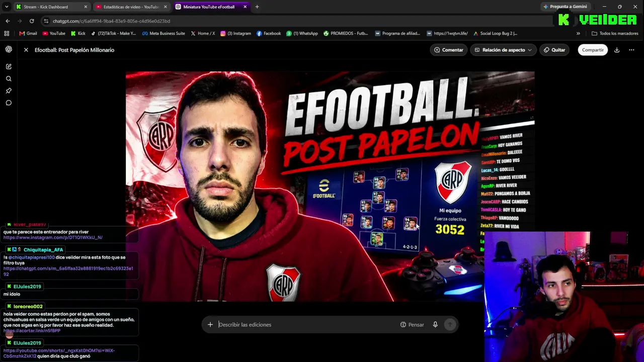The height and width of the screenshot is (362, 644).
Task: Click the plus attach icon in prompt bar
Action: click(x=210, y=325)
